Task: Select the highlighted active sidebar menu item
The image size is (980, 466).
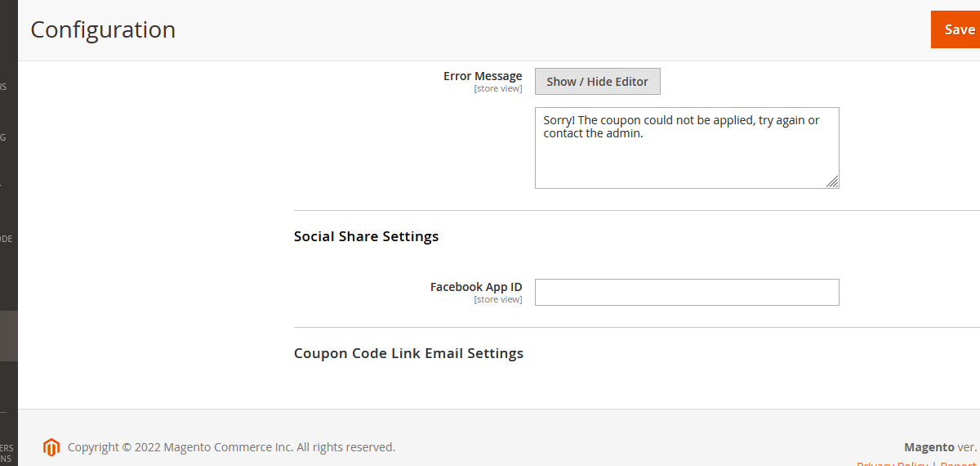Action: point(8,336)
